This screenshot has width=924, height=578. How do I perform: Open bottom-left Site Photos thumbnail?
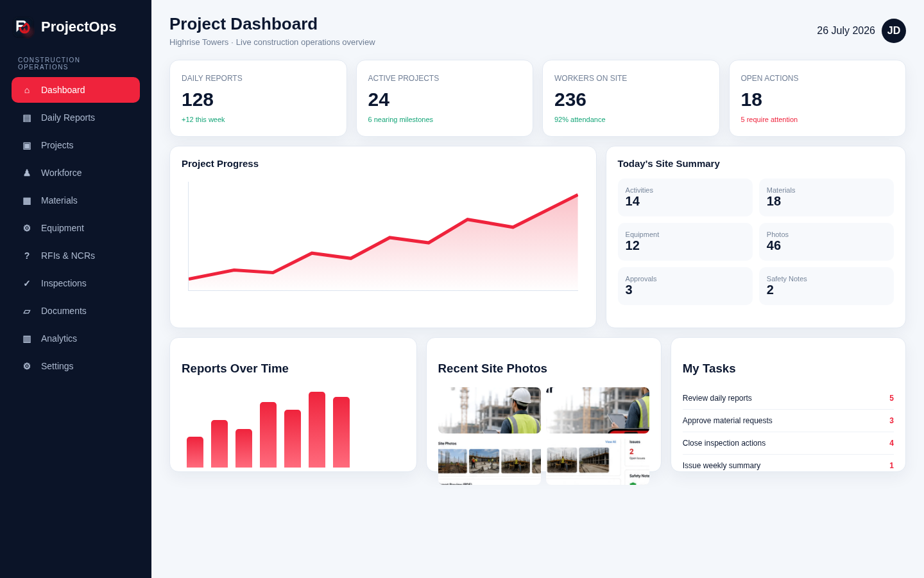(490, 462)
